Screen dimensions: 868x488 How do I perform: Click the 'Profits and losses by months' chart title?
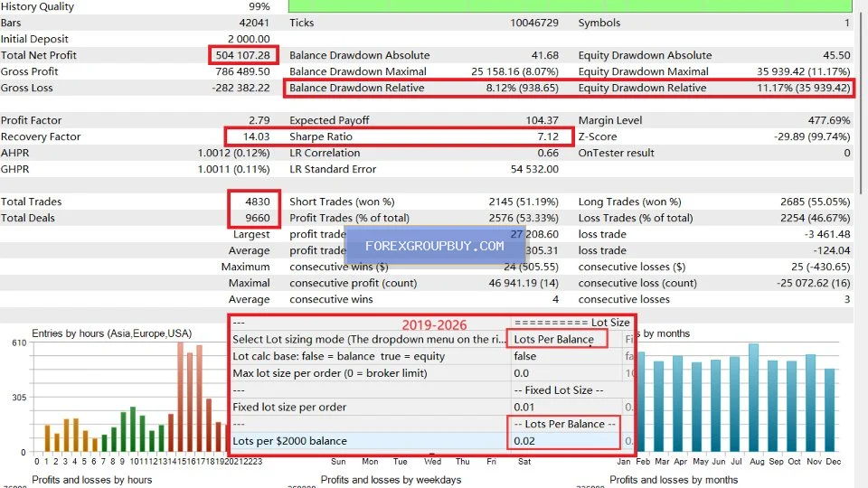[674, 480]
